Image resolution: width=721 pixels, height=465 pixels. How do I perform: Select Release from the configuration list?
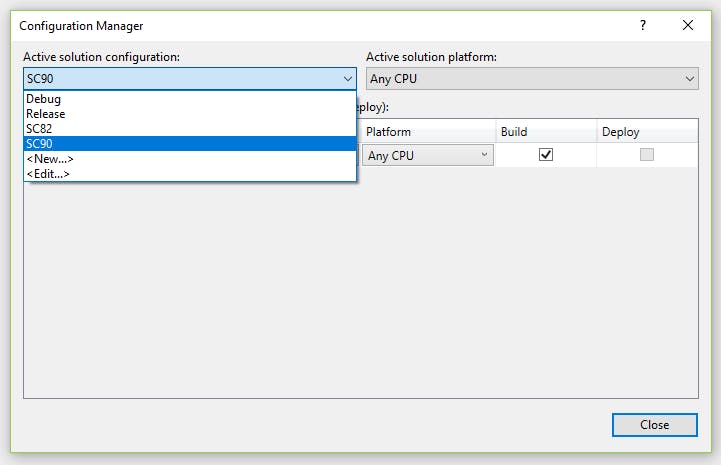click(190, 114)
